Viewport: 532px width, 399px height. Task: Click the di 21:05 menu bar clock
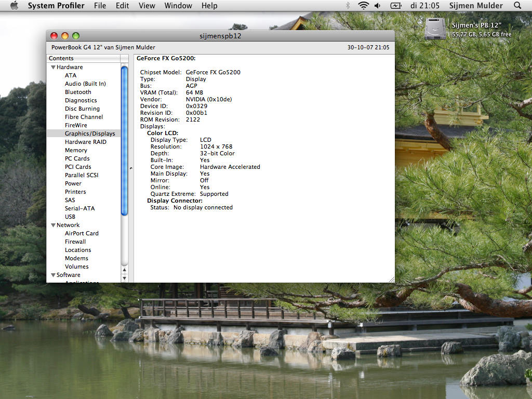[425, 5]
